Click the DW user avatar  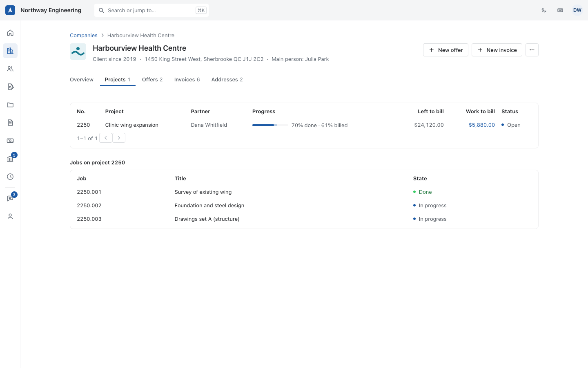coord(577,10)
